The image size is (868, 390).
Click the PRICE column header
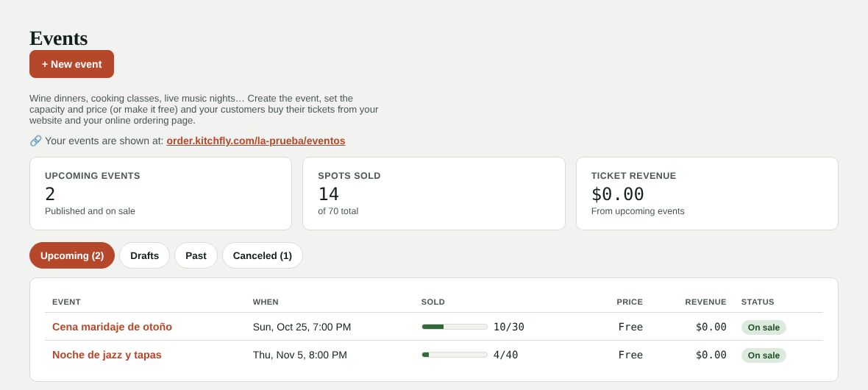(630, 302)
